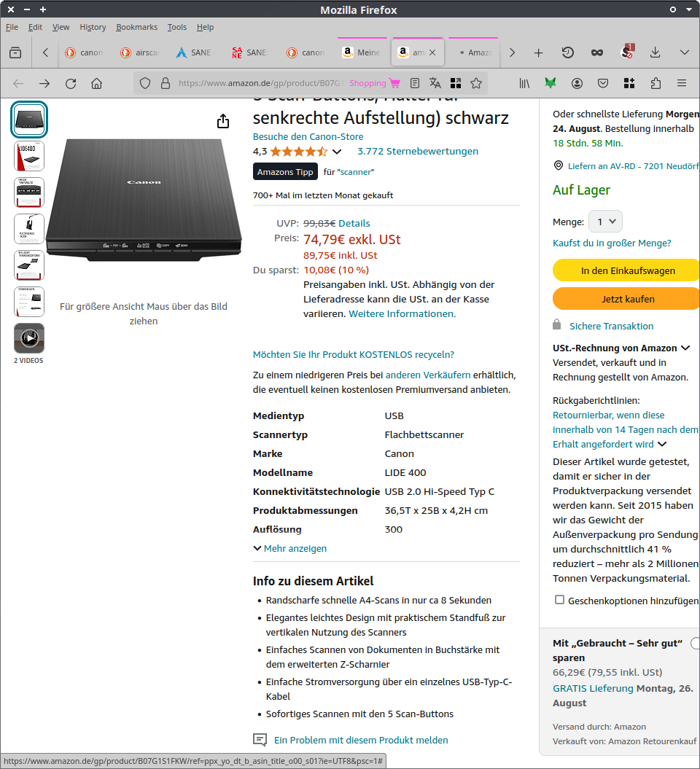700x769 pixels.
Task: Bookmark this page with the star icon
Action: [x=476, y=83]
